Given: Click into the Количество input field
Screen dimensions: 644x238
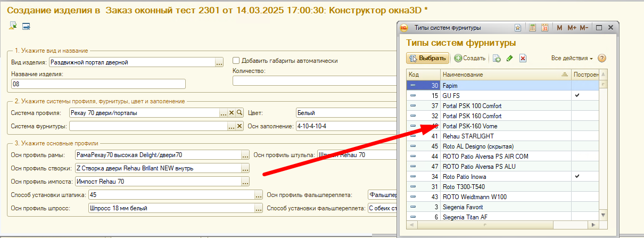Looking at the screenshot, I should pos(316,81).
